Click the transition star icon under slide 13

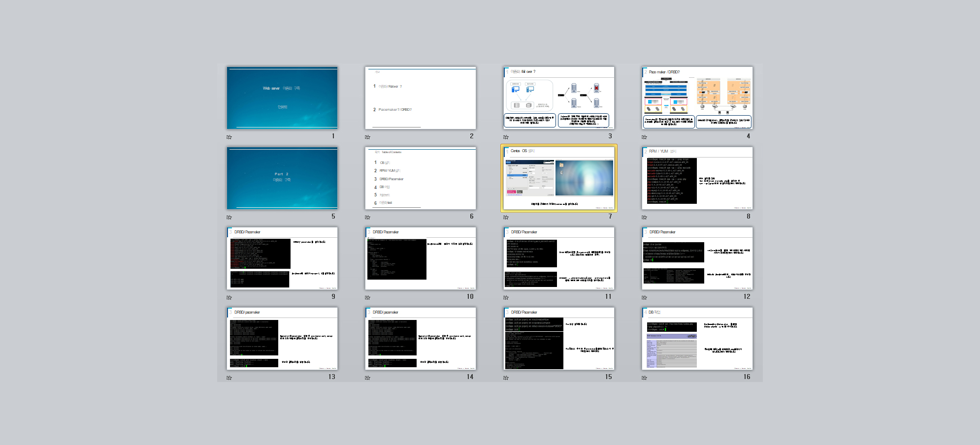[x=229, y=378]
